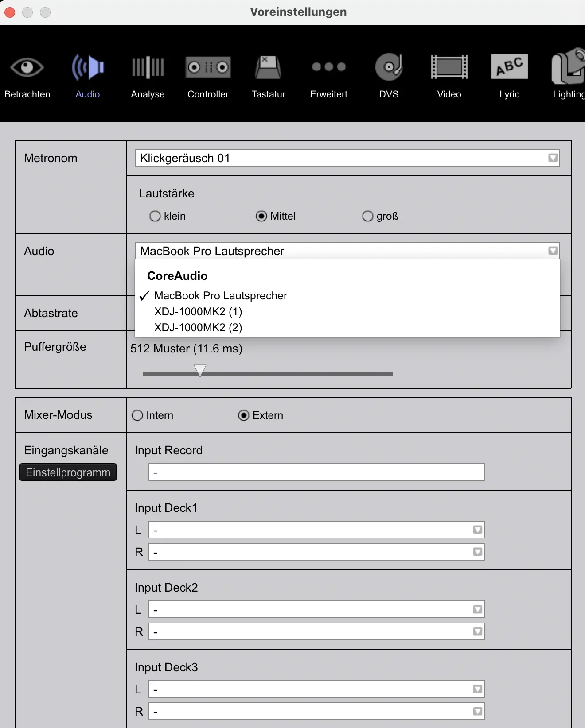585x728 pixels.
Task: Choose XDJ-1000MK2 (1) from audio list
Action: [x=198, y=312]
